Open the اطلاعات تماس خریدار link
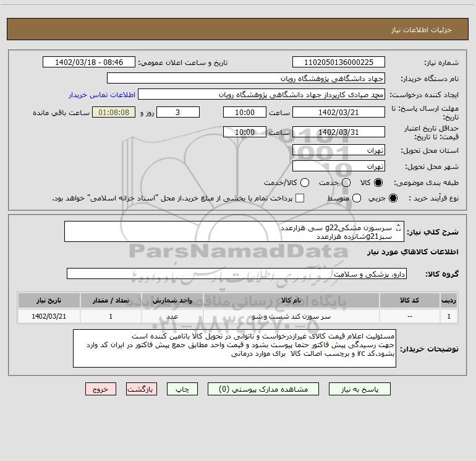Image resolution: width=476 pixels, height=461 pixels. pyautogui.click(x=102, y=95)
